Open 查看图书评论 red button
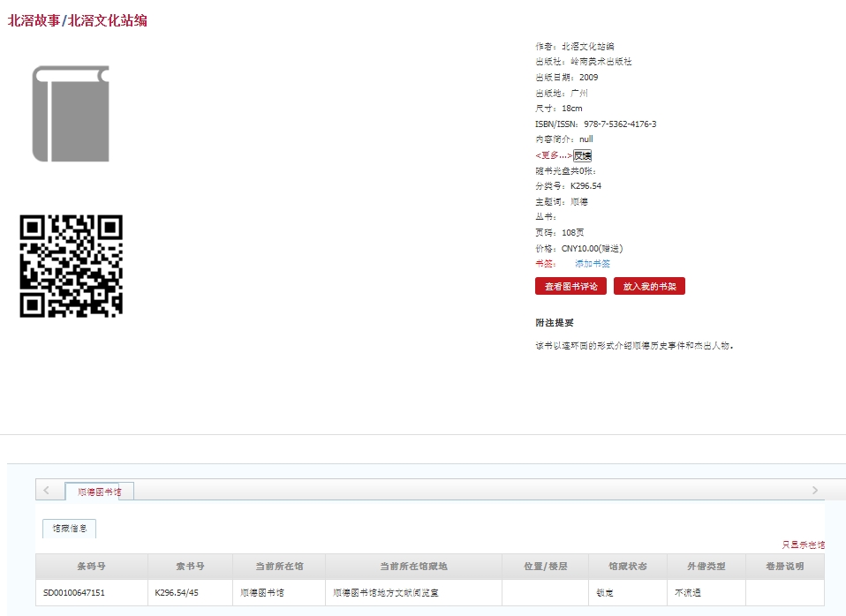The image size is (846, 616). coord(570,287)
